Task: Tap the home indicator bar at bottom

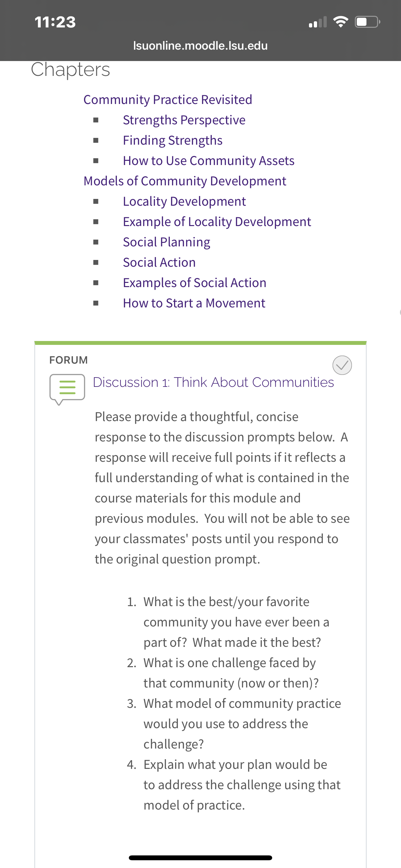Action: 200,858
